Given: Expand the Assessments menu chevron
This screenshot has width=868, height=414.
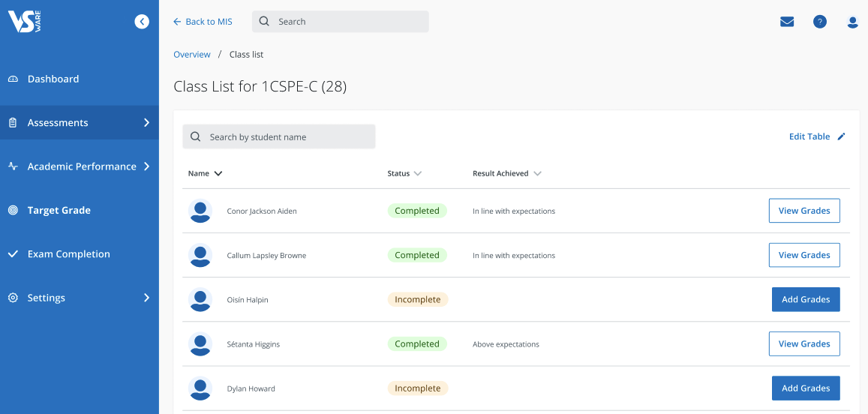Looking at the screenshot, I should [x=147, y=122].
